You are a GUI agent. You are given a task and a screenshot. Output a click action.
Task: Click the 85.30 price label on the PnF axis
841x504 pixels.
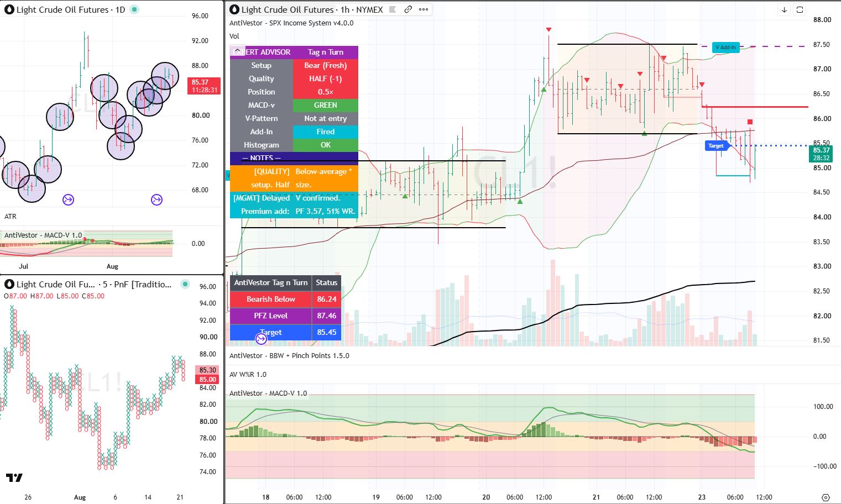[x=208, y=370]
